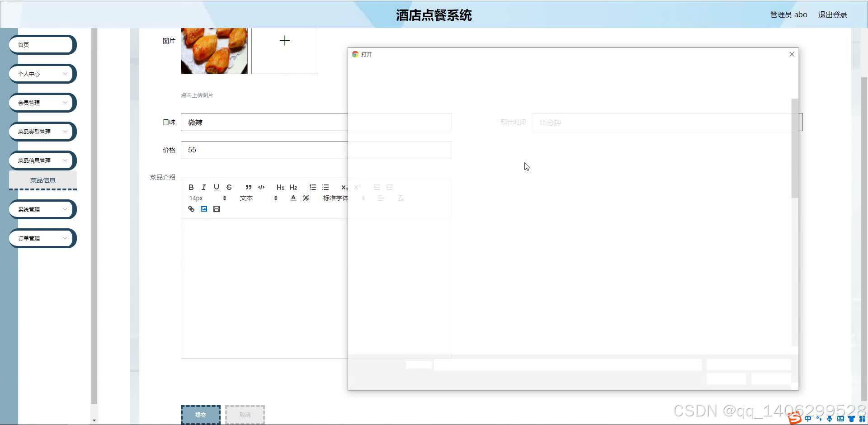Expand the 菜品类型管理 sidebar menu
This screenshot has height=425, width=868.
tap(42, 132)
